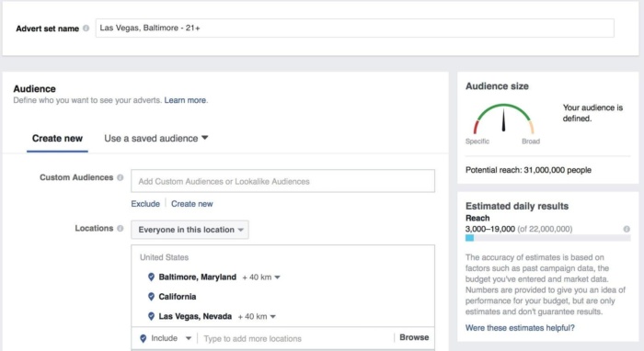Click the Learn more link
The image size is (644, 351).
186,100
